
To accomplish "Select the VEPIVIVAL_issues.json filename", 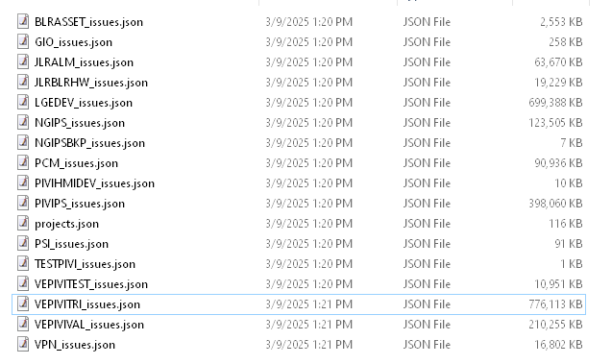I will click(89, 325).
